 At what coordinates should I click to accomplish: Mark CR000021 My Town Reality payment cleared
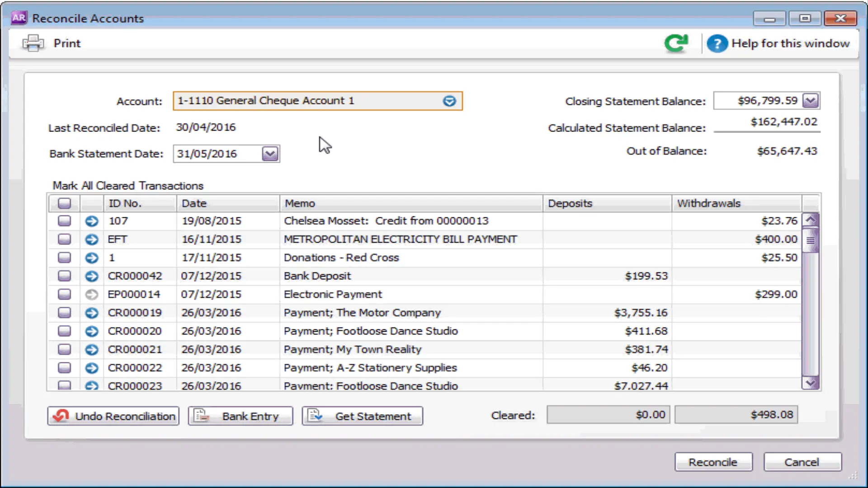pos(65,349)
